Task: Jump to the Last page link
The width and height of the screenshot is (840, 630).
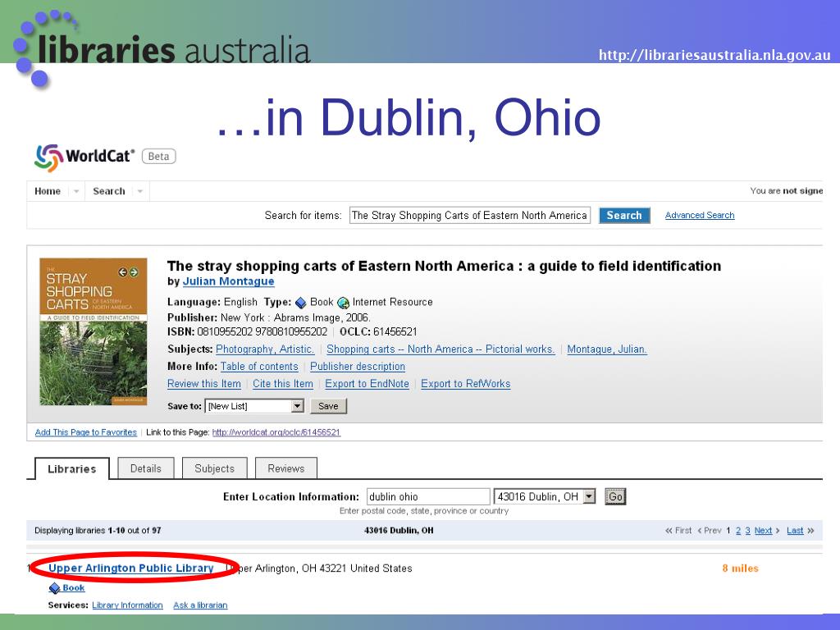Action: point(795,531)
